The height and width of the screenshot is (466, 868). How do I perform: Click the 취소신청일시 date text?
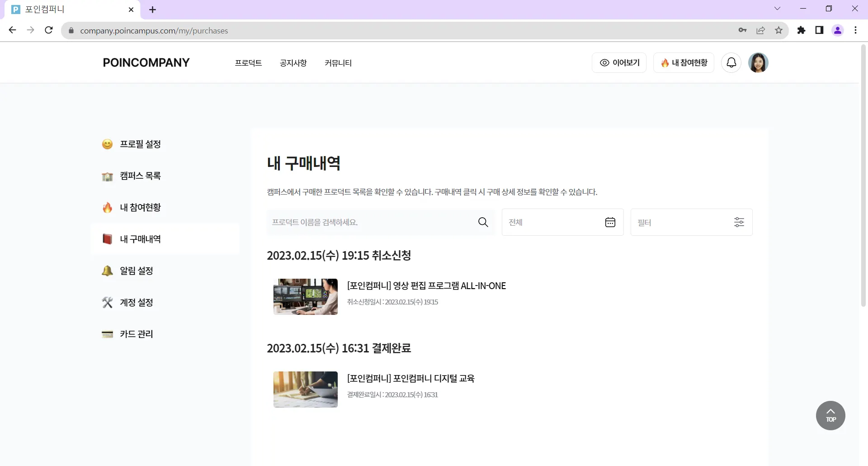click(x=392, y=302)
